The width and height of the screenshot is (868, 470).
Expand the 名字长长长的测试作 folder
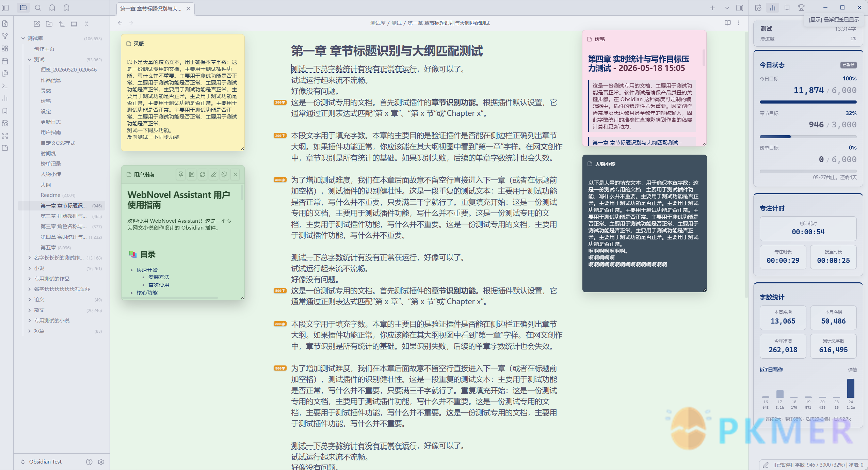click(30, 258)
